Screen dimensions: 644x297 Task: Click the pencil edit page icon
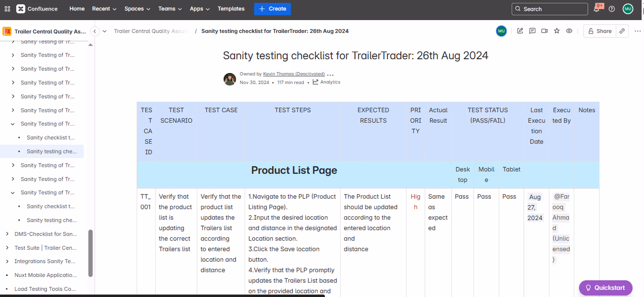pos(520,31)
